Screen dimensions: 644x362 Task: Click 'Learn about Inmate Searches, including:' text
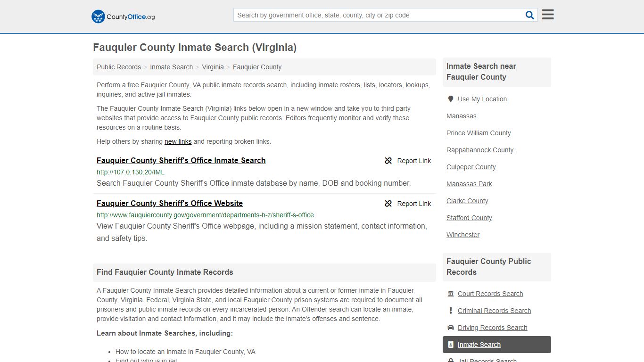(x=165, y=333)
